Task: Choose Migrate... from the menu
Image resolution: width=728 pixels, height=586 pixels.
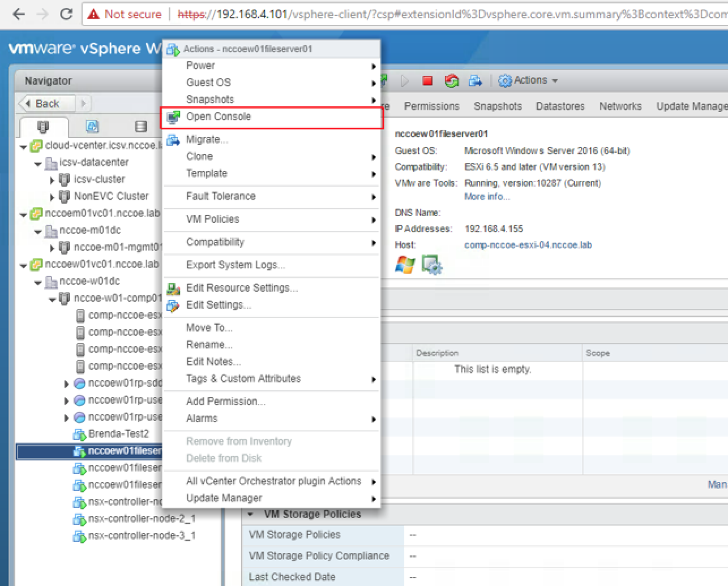Action: 272,140
